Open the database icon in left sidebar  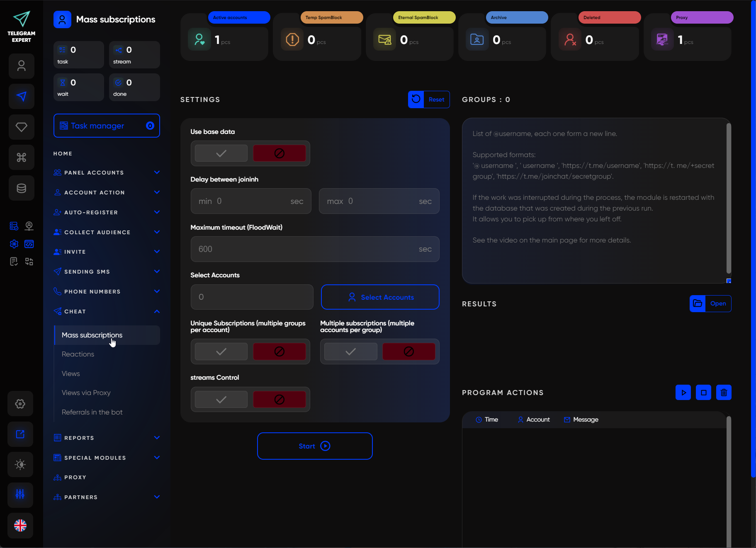pos(21,188)
